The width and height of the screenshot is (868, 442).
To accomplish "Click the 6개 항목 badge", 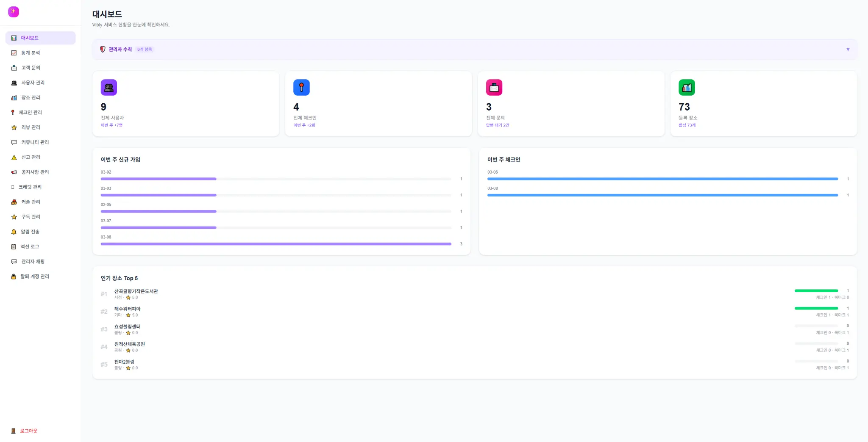I will click(145, 50).
